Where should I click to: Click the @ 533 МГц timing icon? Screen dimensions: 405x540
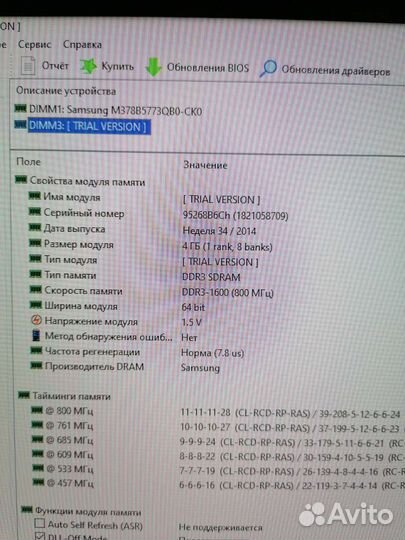[38, 468]
